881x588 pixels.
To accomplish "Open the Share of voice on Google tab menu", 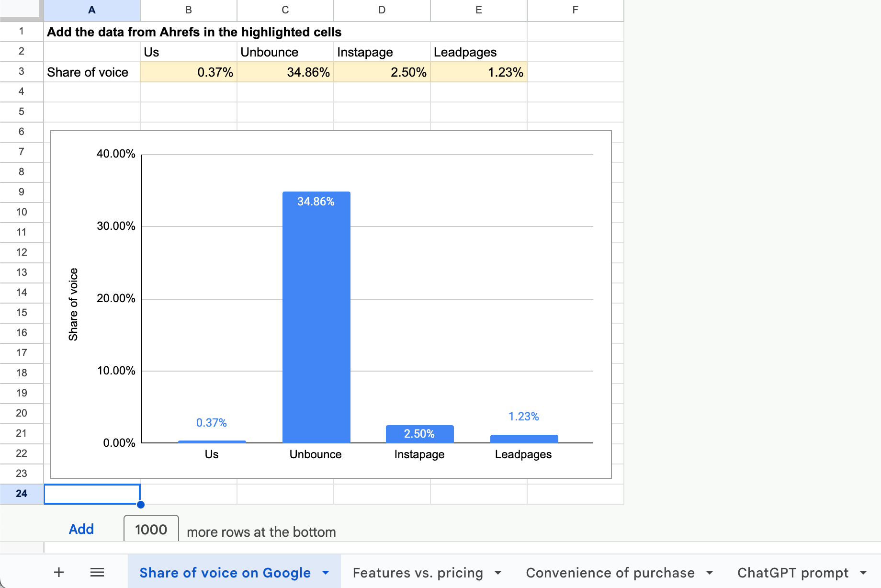I will [x=326, y=572].
